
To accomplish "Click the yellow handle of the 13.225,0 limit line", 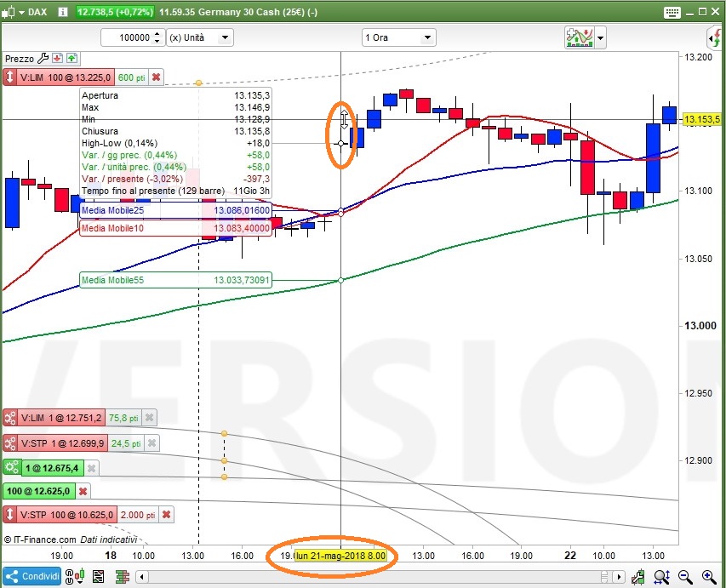I will 198,83.
